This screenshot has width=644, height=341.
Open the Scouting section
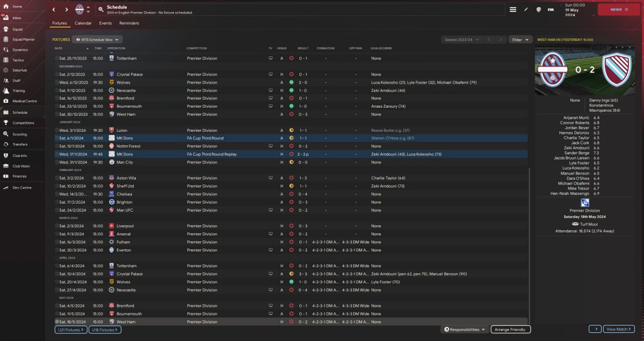[20, 134]
